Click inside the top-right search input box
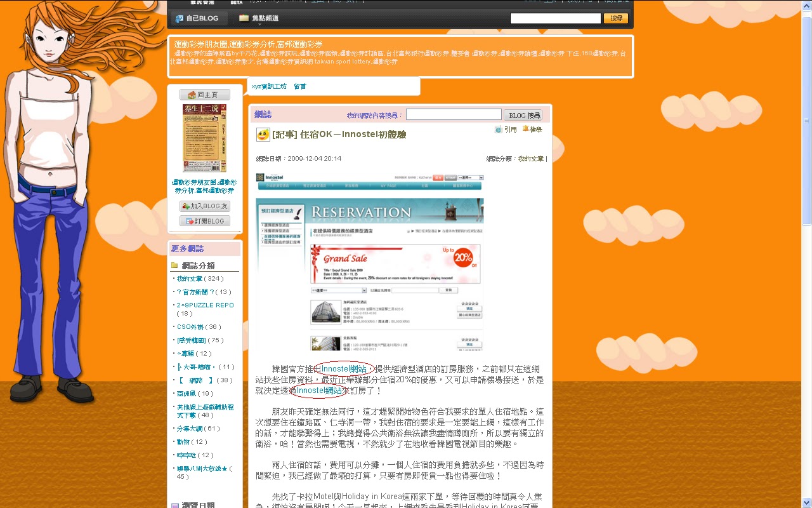812x508 pixels. pos(555,18)
